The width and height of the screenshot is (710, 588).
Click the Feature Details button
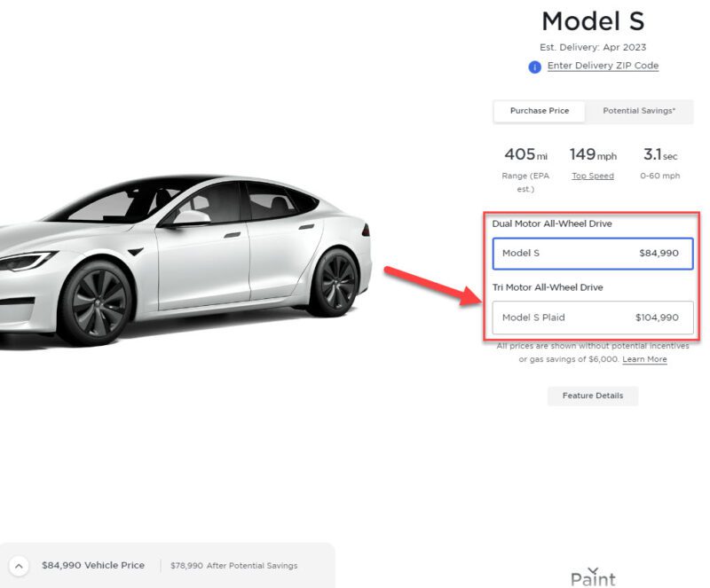[x=592, y=396]
